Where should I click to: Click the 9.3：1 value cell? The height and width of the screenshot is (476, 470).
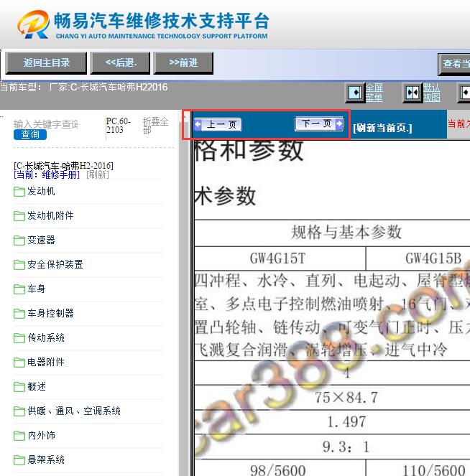click(x=332, y=447)
